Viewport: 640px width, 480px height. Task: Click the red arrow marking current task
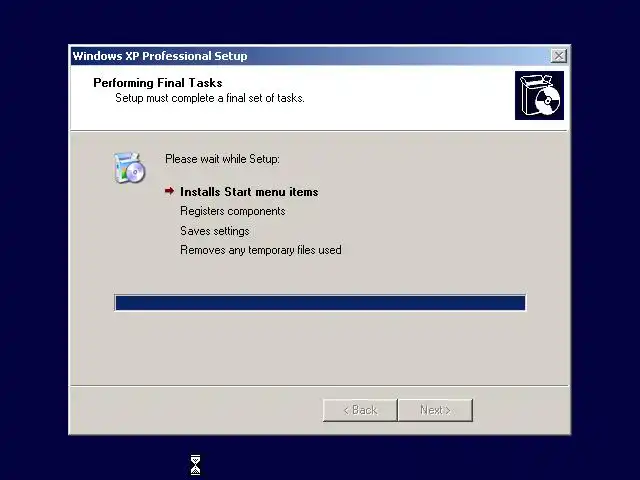pos(169,191)
